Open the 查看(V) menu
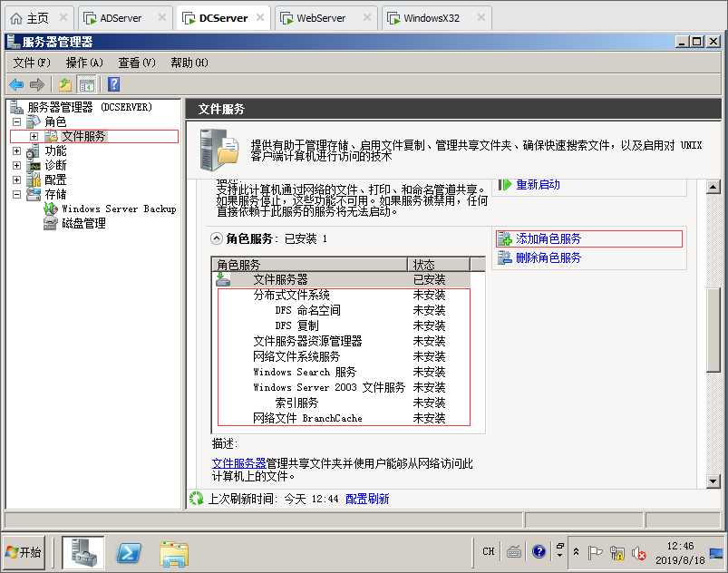 [137, 63]
